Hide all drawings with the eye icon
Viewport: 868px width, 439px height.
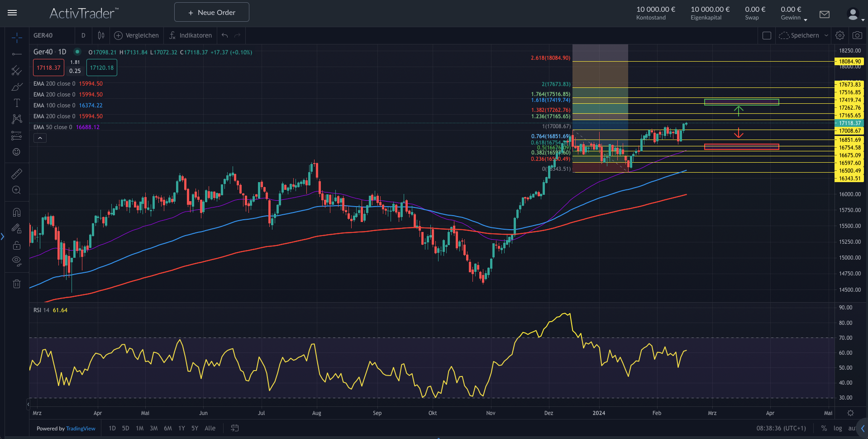tap(16, 261)
